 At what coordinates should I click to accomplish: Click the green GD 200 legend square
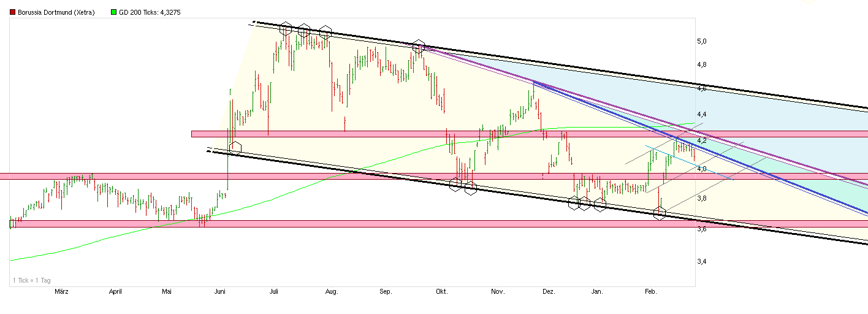(x=114, y=12)
